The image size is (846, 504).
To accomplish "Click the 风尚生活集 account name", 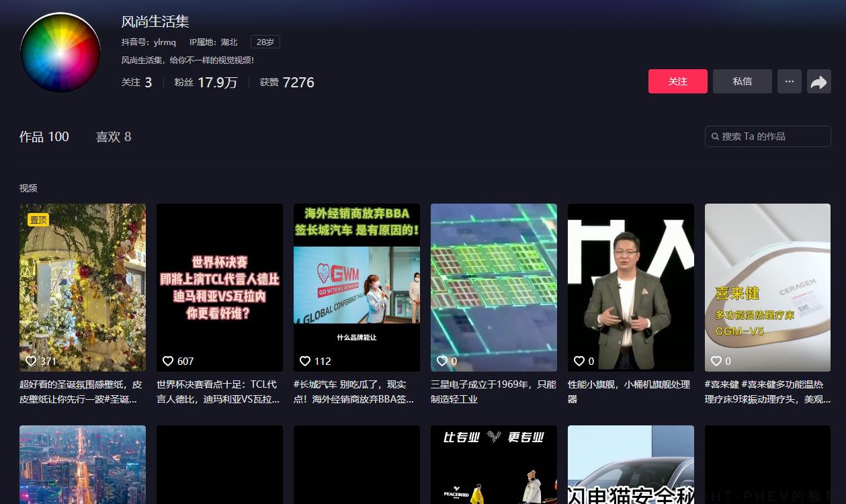I will point(155,22).
